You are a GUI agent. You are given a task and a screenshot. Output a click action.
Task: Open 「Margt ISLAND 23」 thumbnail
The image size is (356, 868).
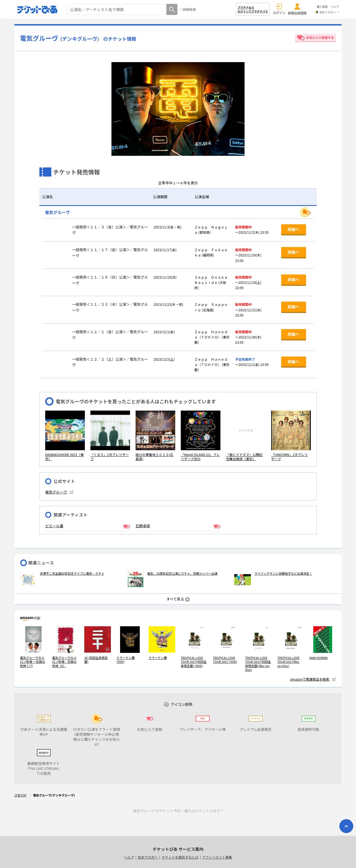click(200, 430)
